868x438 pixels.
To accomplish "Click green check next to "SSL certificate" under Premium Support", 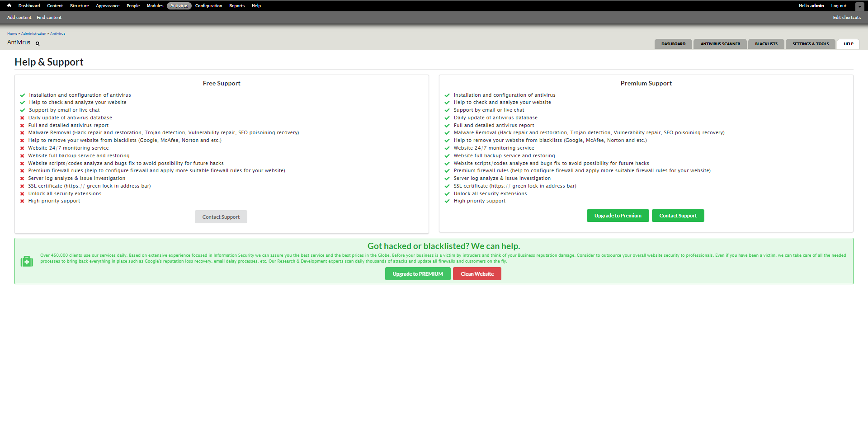I will click(447, 186).
